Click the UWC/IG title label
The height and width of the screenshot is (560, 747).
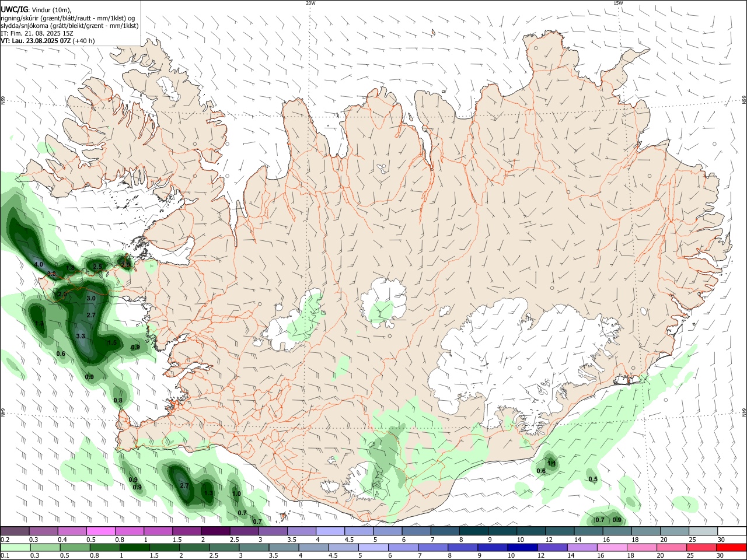14,10
